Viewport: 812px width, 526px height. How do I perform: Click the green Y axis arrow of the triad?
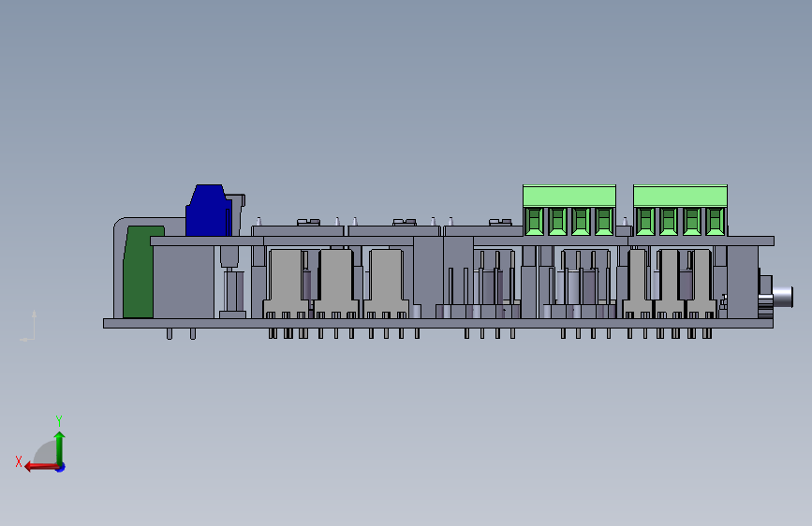pyautogui.click(x=60, y=448)
